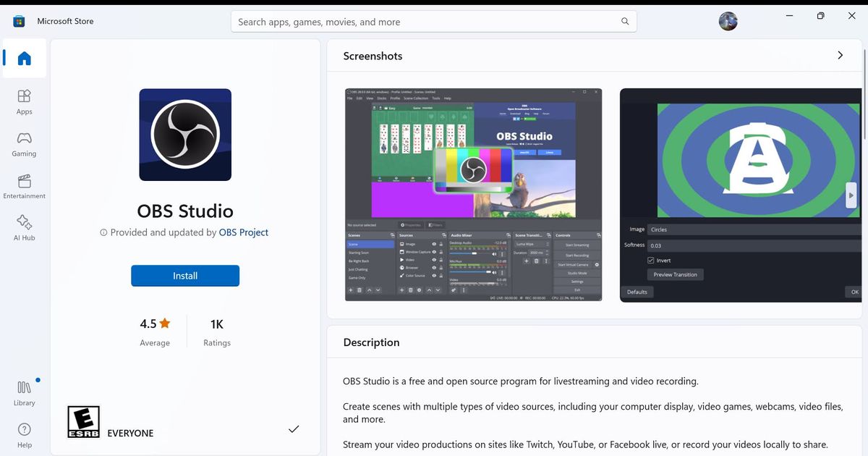The height and width of the screenshot is (456, 868).
Task: Install OBS Studio
Action: pos(185,276)
